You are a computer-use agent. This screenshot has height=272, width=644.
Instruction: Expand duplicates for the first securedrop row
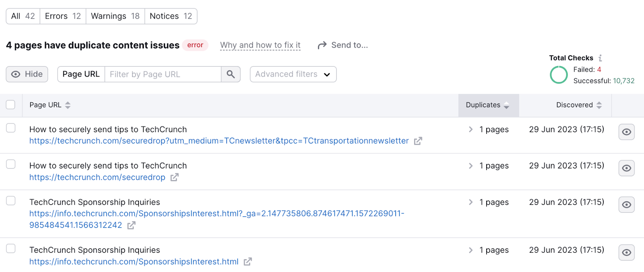(470, 129)
